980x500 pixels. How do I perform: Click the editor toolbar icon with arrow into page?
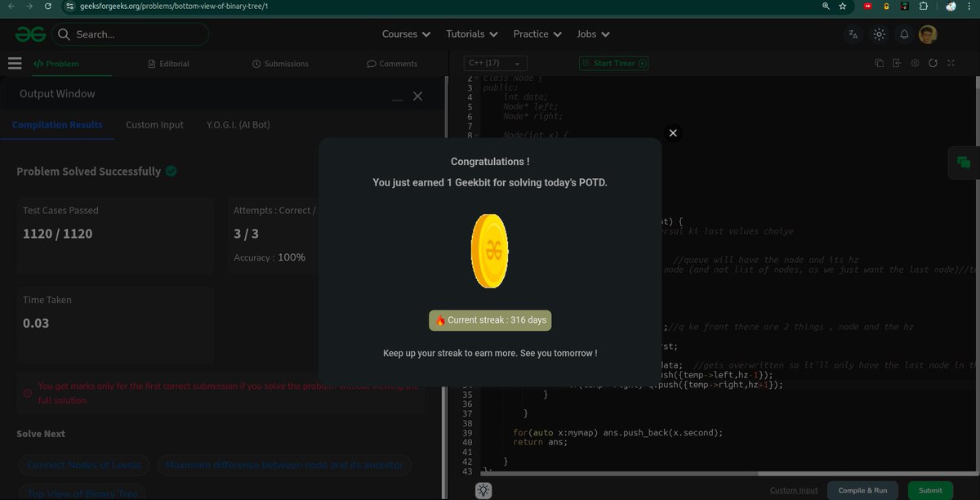[897, 63]
